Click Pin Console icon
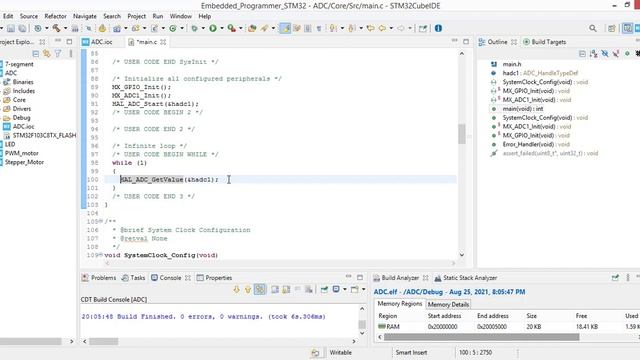This screenshot has width=640, height=360. (x=324, y=289)
